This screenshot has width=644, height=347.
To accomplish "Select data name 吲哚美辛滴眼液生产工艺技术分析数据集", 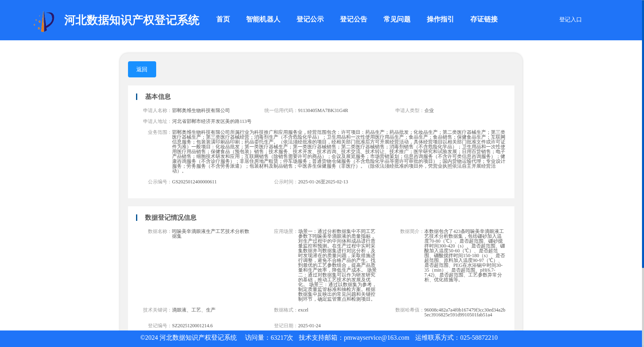I will click(211, 234).
